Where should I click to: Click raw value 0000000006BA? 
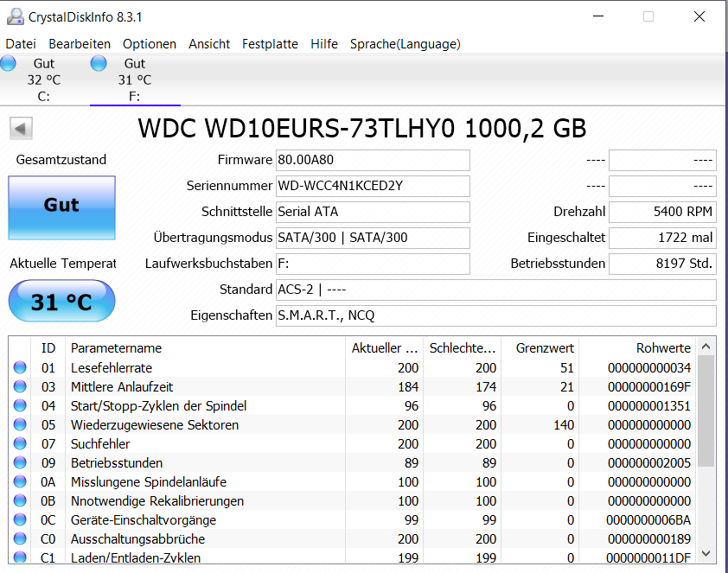tap(648, 520)
